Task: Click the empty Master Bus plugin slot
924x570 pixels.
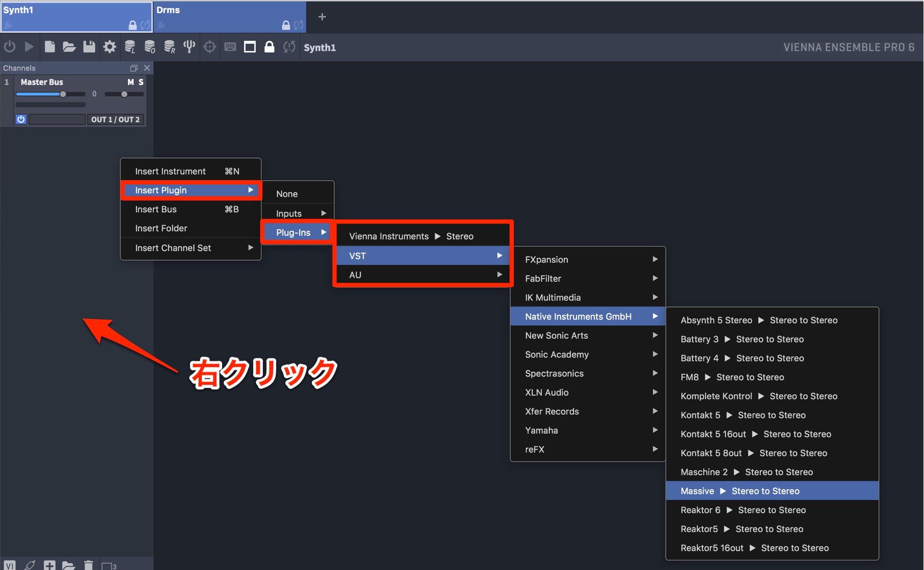Action: click(x=57, y=119)
